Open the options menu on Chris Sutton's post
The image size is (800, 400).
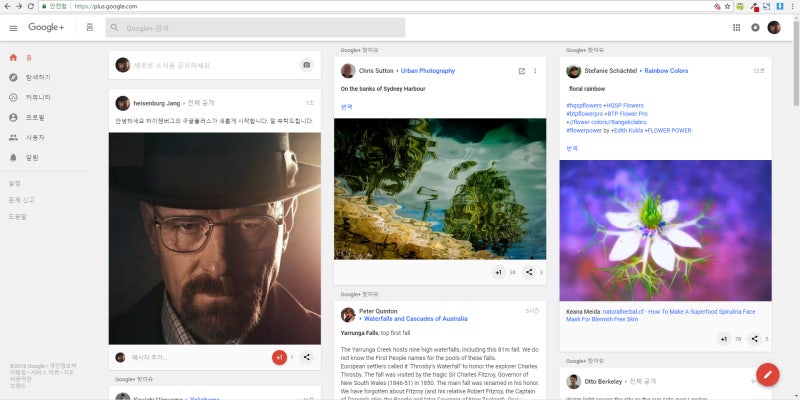pyautogui.click(x=535, y=71)
